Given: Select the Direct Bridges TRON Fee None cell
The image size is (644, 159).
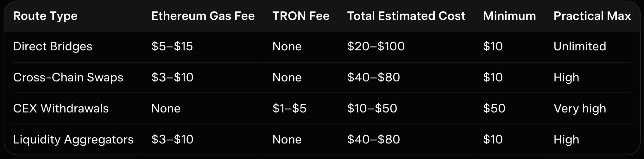Looking at the screenshot, I should tap(287, 47).
